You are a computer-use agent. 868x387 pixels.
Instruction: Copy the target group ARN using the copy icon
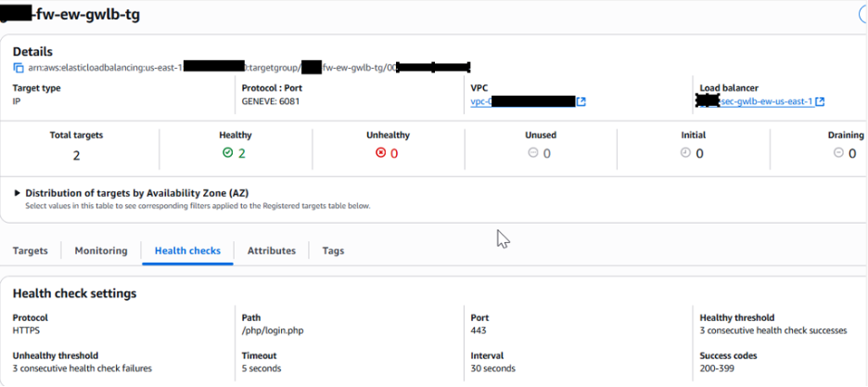pyautogui.click(x=19, y=68)
